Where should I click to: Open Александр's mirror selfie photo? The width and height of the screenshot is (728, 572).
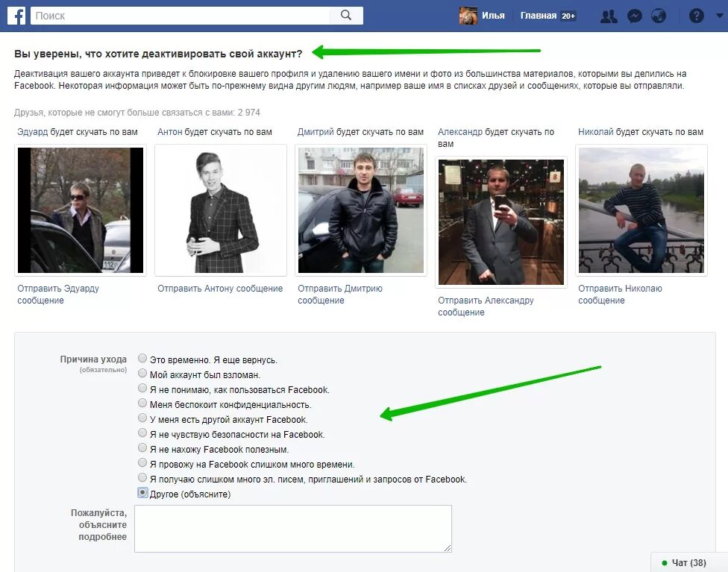pos(501,222)
